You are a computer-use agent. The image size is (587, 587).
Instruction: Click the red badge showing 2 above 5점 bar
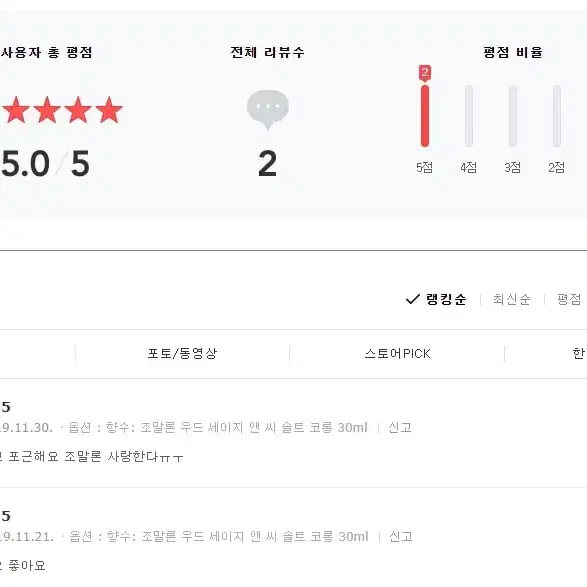(x=425, y=73)
